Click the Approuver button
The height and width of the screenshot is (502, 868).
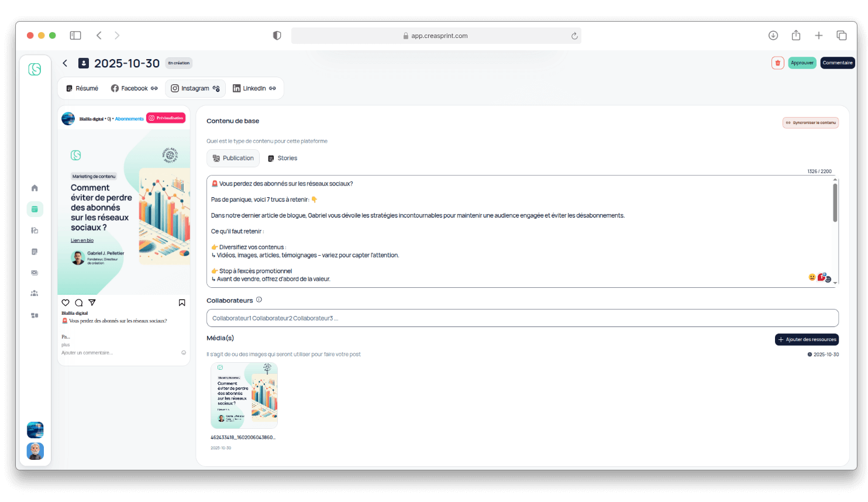pyautogui.click(x=802, y=63)
